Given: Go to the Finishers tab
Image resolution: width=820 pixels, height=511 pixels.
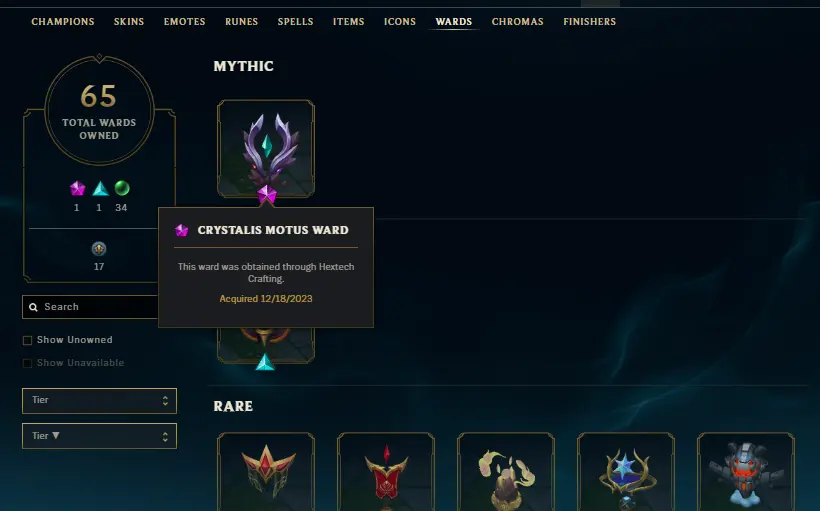Looking at the screenshot, I should [x=589, y=22].
